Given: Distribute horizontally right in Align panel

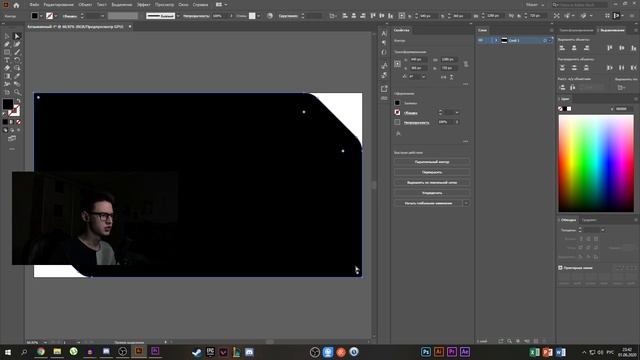Looking at the screenshot, I should [x=633, y=68].
